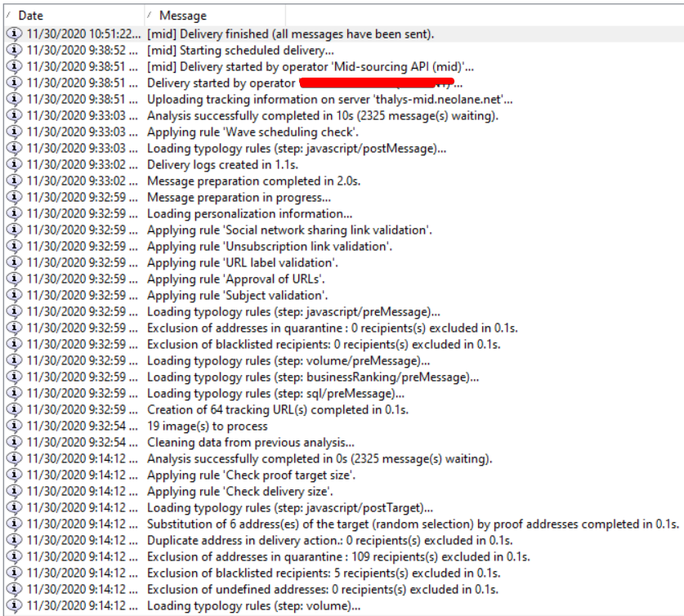Image resolution: width=684 pixels, height=616 pixels.
Task: Select info icon beside 'Exclusion of undefined addresses' row
Action: click(13, 589)
